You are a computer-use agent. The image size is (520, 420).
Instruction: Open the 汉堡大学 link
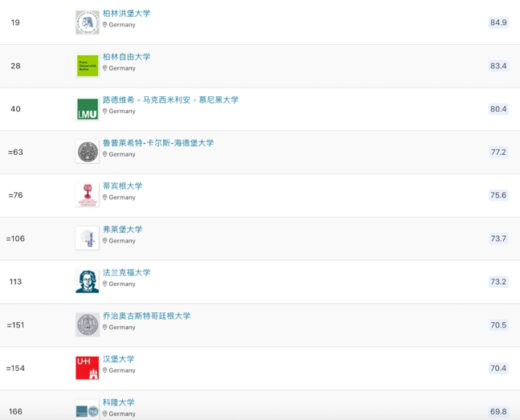coord(118,359)
